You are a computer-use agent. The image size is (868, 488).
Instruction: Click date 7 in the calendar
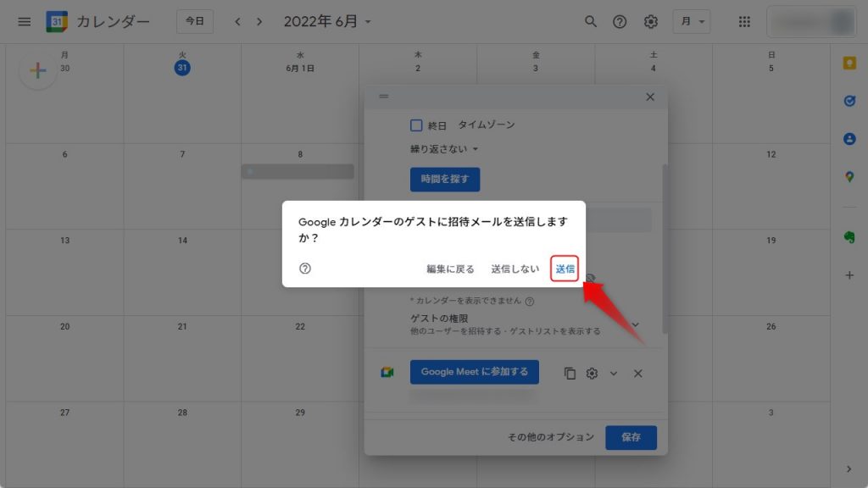pos(182,154)
